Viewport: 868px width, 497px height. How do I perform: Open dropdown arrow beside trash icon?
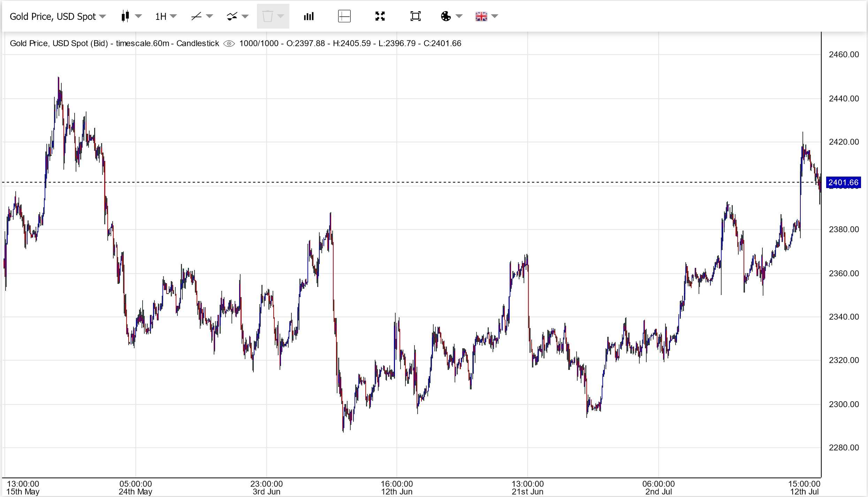click(x=281, y=16)
